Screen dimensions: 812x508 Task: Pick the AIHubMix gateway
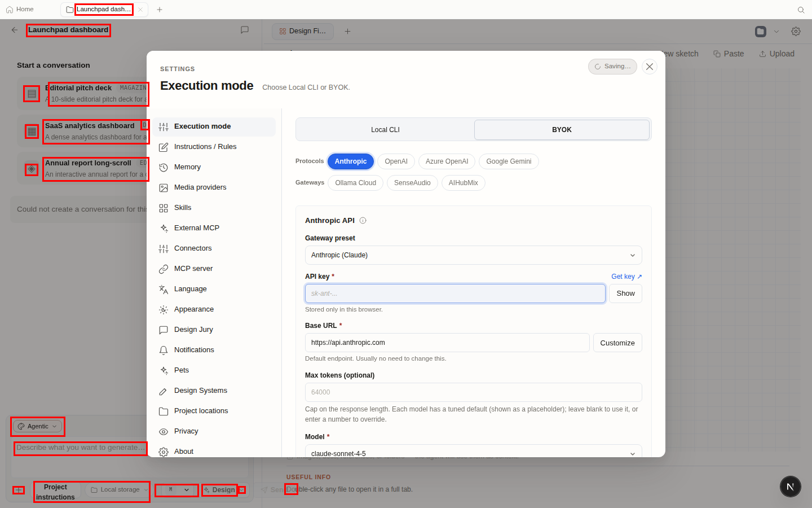pos(463,183)
